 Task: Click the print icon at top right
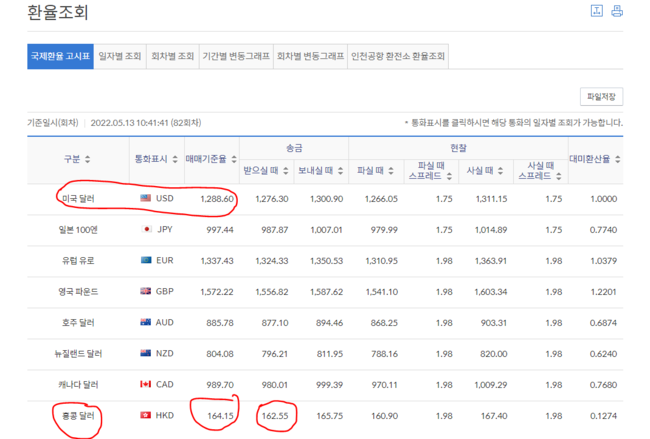point(617,11)
